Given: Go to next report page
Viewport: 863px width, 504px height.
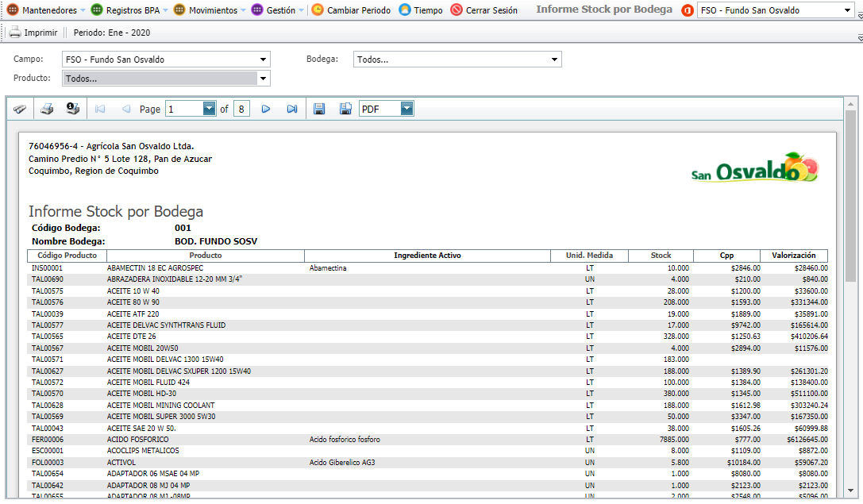Looking at the screenshot, I should 266,109.
